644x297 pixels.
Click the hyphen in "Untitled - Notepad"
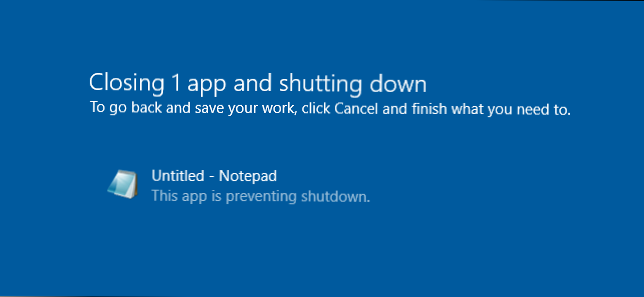212,177
